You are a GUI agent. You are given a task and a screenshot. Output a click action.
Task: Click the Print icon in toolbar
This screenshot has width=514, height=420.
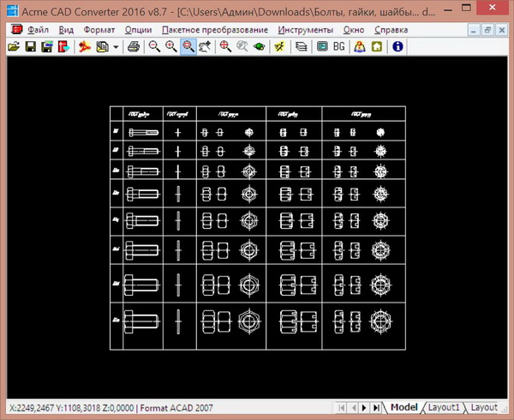tap(134, 46)
